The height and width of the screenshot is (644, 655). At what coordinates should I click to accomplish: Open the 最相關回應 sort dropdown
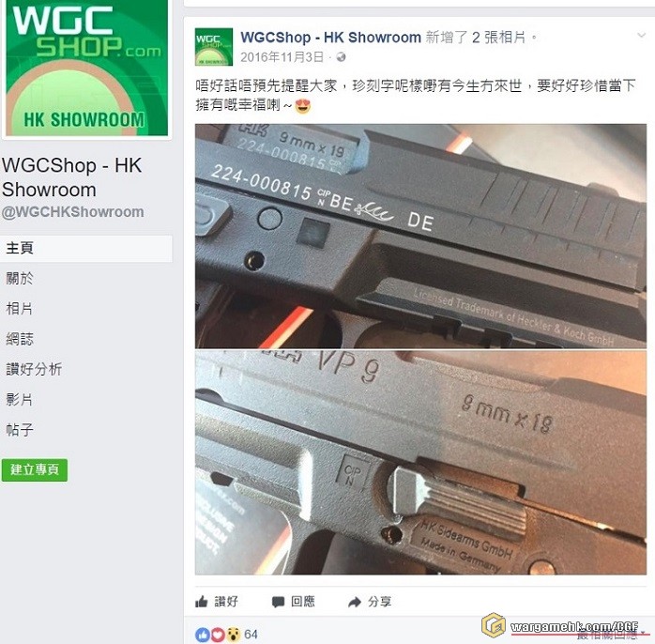coord(611,635)
